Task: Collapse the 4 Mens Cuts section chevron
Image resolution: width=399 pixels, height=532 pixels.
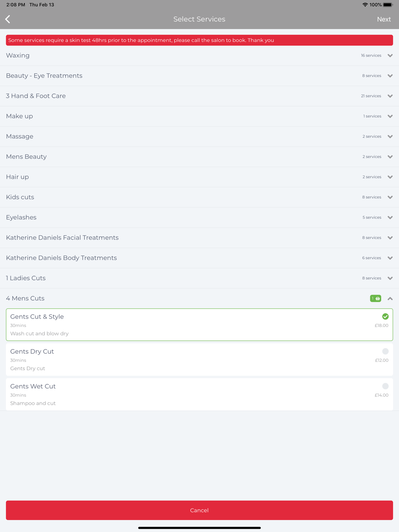Action: (390, 298)
